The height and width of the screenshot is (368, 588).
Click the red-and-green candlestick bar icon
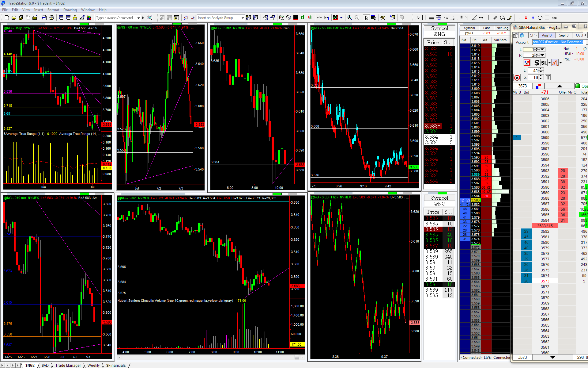[x=310, y=18]
